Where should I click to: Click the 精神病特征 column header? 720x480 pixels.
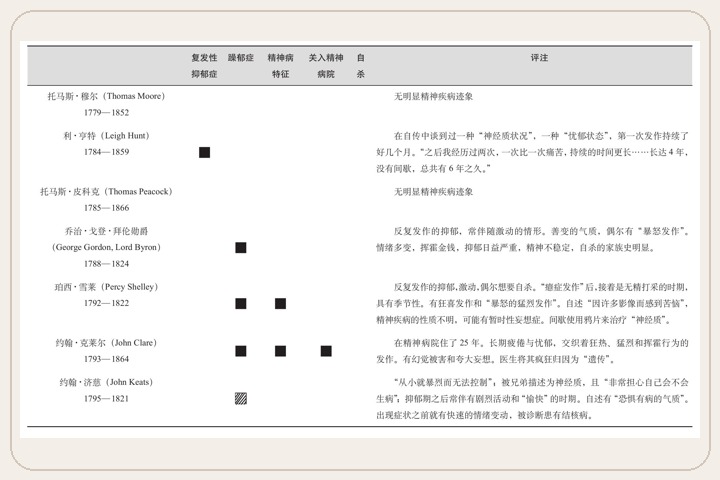(x=281, y=66)
